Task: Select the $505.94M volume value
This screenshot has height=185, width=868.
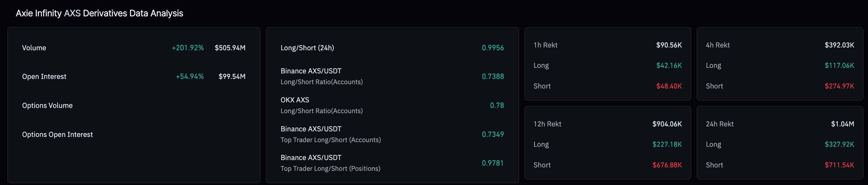Action: point(230,47)
